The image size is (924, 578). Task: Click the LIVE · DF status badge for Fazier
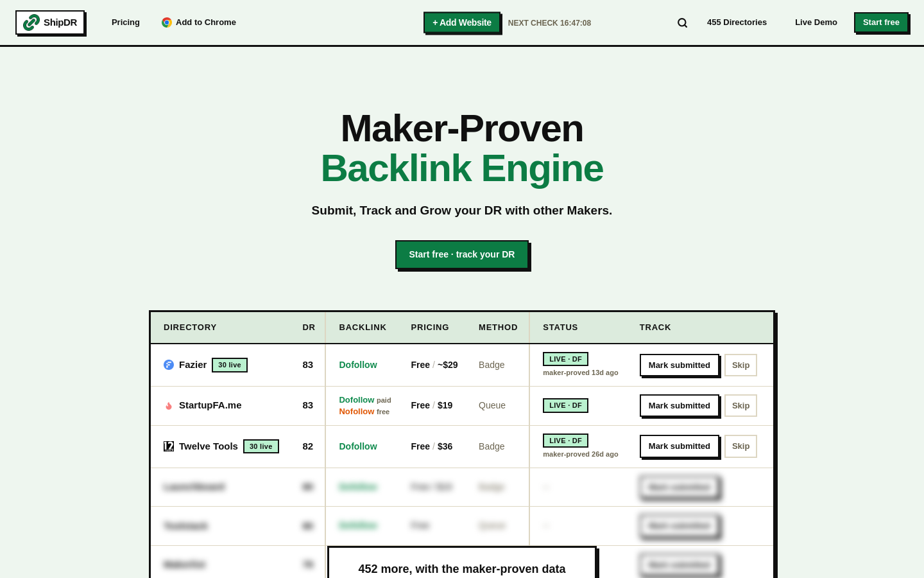(x=565, y=359)
